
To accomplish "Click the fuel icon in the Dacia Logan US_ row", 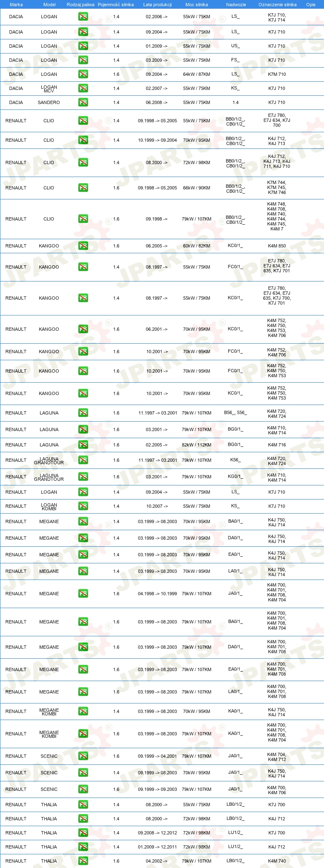I will pyautogui.click(x=83, y=46).
